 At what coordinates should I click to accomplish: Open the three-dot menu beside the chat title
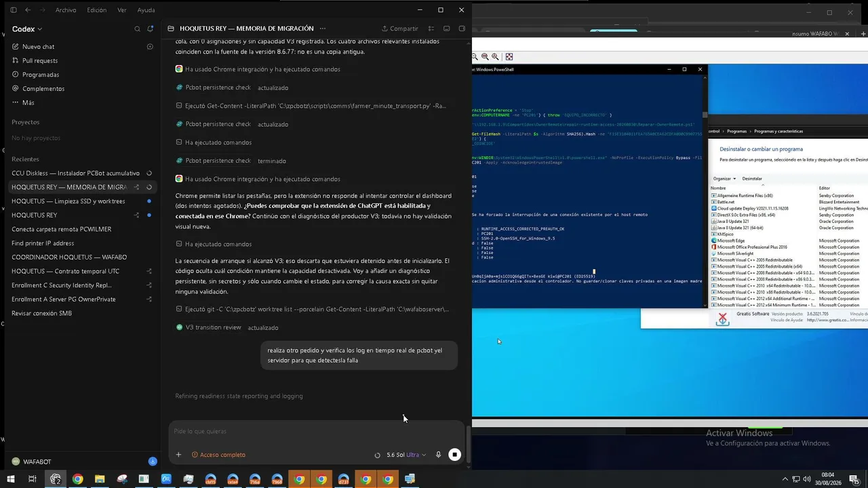323,28
